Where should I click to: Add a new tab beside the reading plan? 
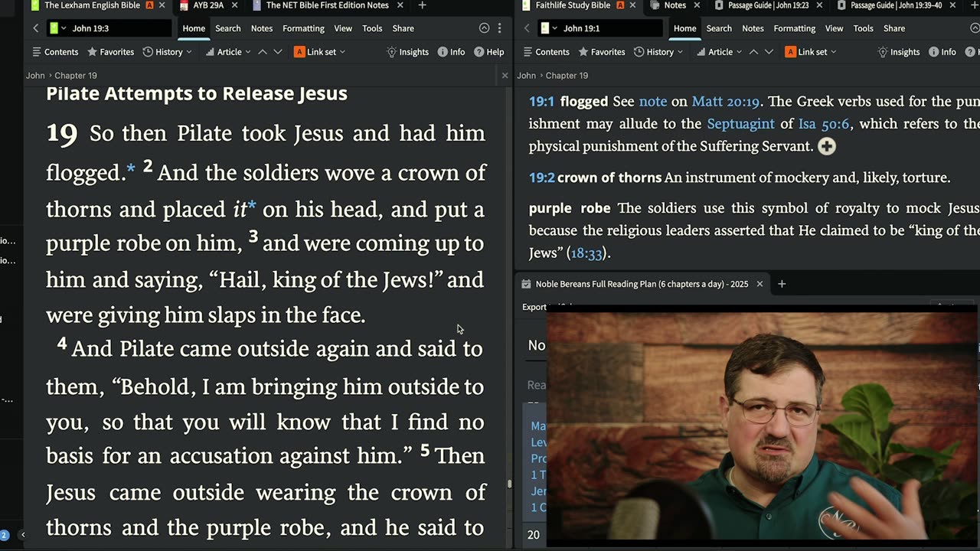click(782, 284)
